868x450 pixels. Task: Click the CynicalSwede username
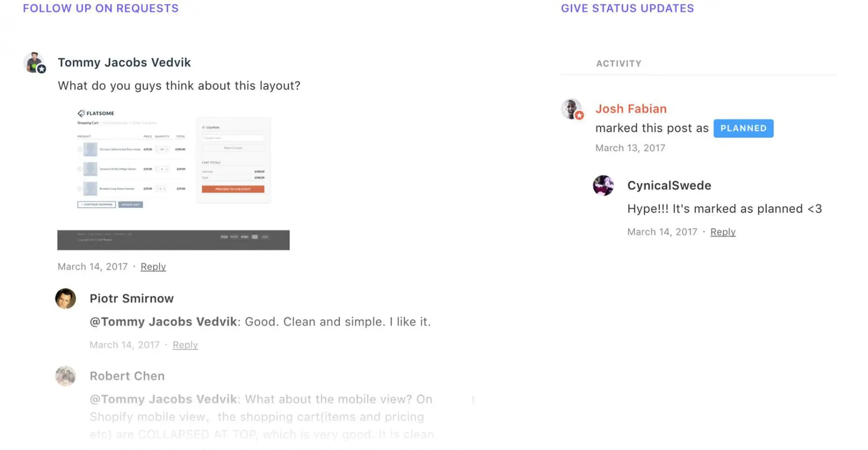click(669, 185)
